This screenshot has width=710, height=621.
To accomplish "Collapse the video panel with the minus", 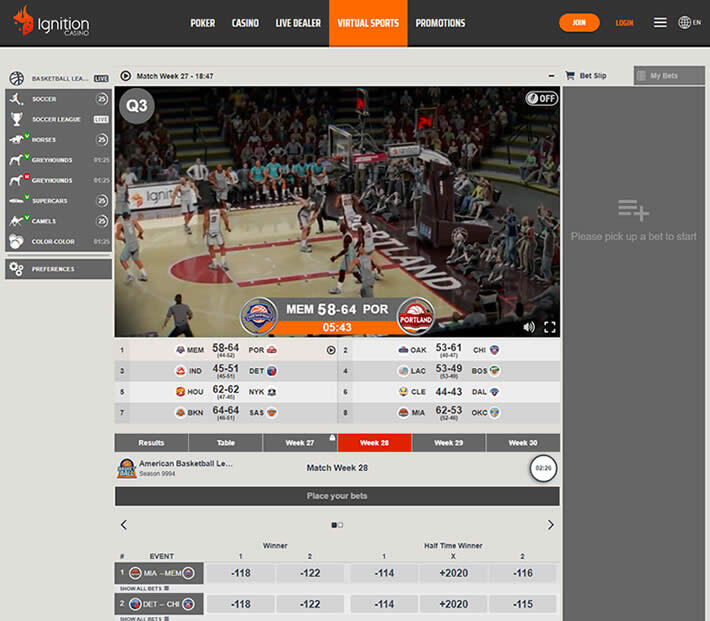I will tap(551, 76).
